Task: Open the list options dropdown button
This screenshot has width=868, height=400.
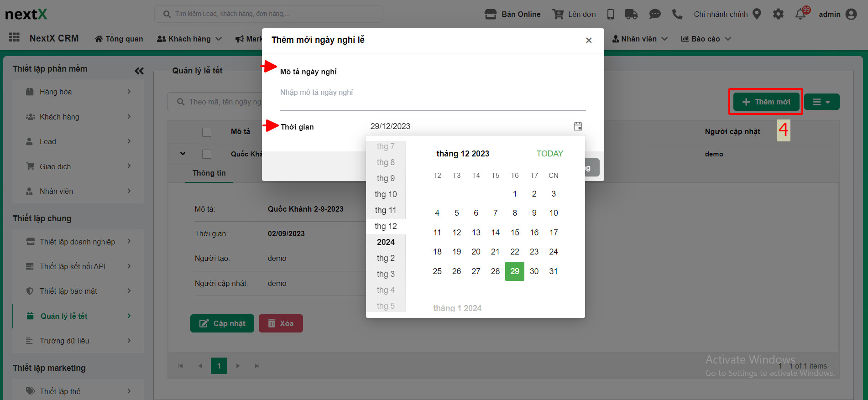Action: (821, 102)
